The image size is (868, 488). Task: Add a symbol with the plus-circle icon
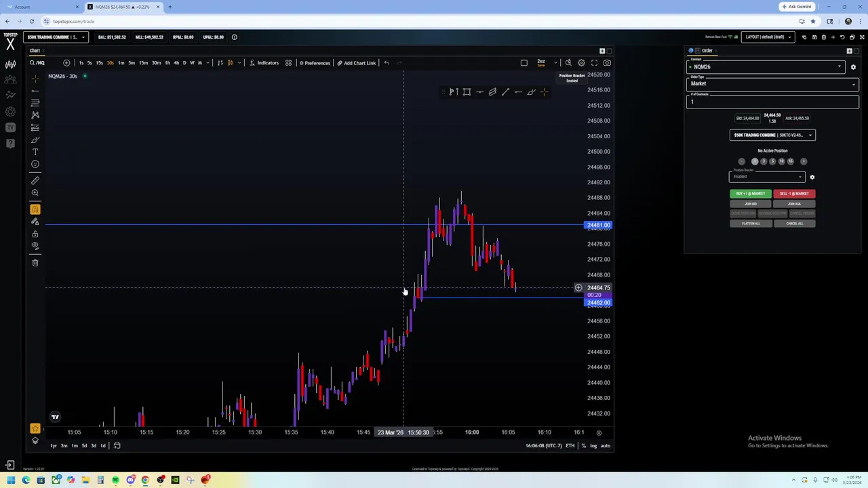coord(66,63)
